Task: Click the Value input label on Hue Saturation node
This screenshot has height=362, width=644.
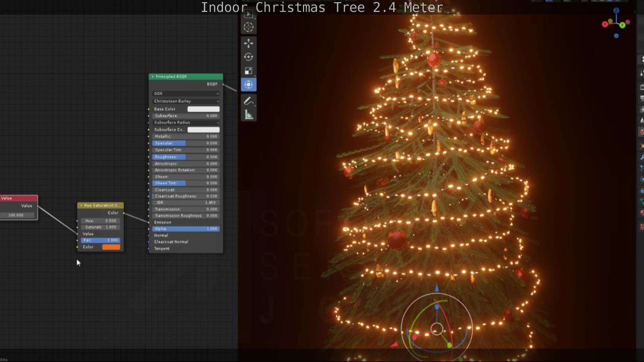Action: pyautogui.click(x=88, y=234)
